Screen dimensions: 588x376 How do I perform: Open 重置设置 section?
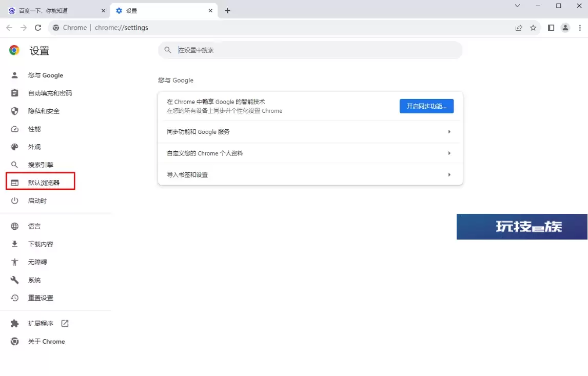tap(41, 298)
